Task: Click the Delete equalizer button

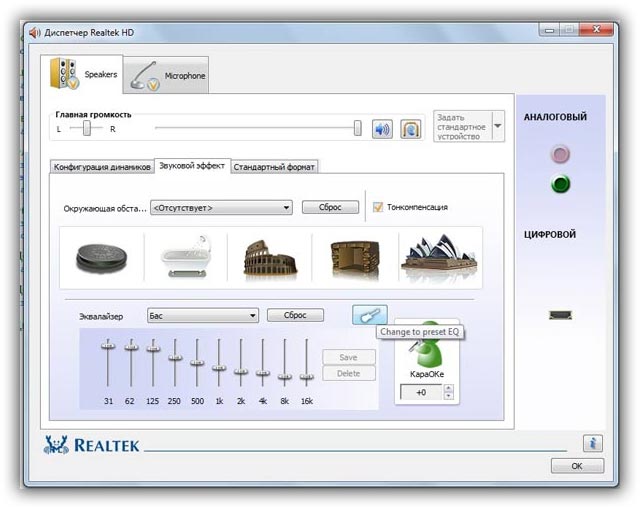Action: (349, 373)
